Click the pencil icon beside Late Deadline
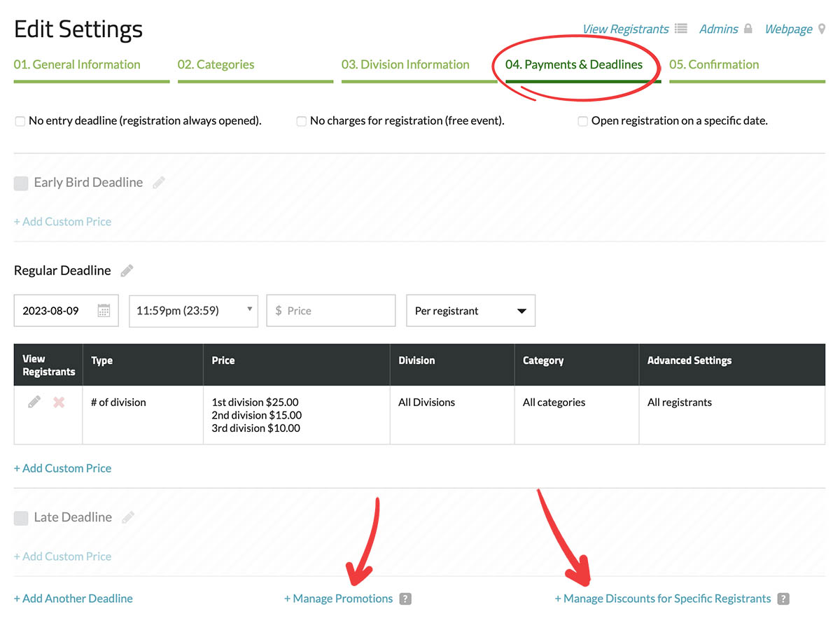Viewport: 840px width, 630px height. pos(127,517)
